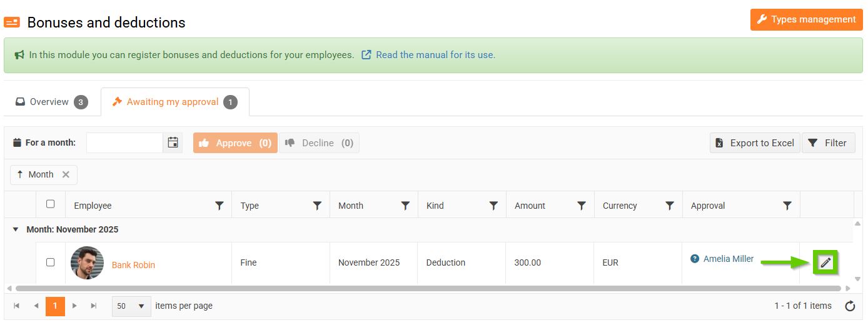Select the Awaiting my approval tab
Image resolution: width=868 pixels, height=325 pixels.
(174, 102)
